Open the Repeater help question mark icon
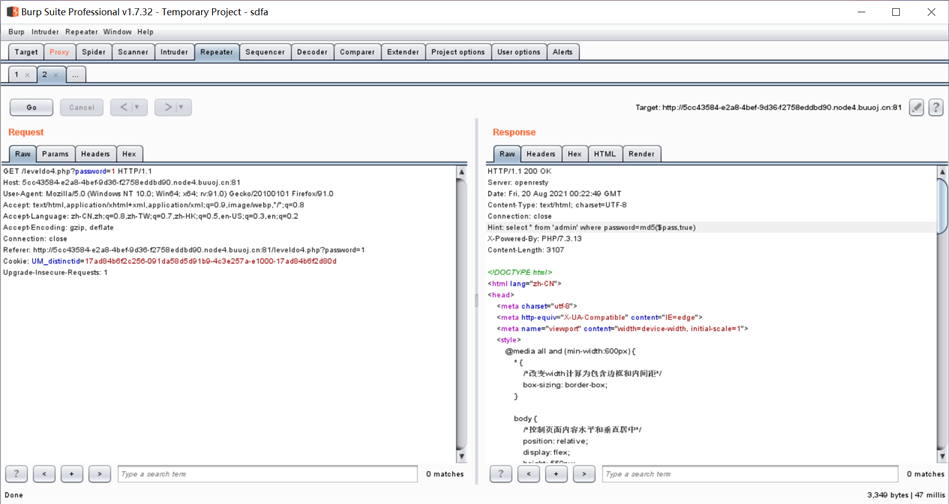Screen dimensions: 949x504 click(936, 108)
